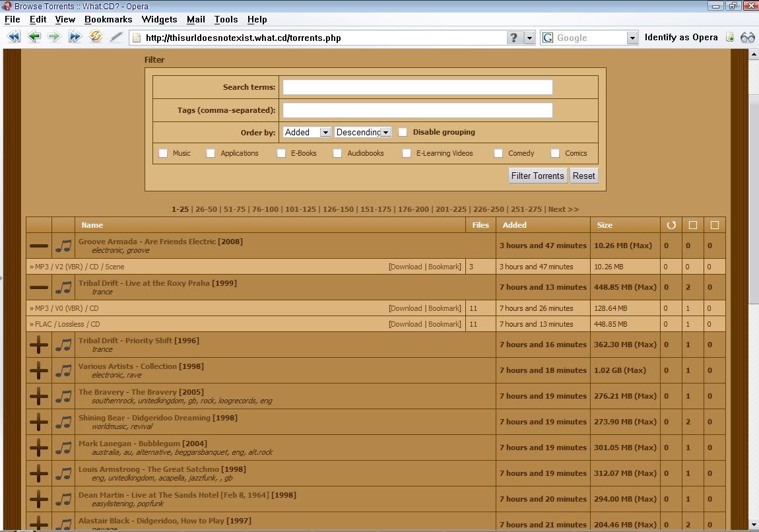The height and width of the screenshot is (532, 759).
Task: Open the Edit menu
Action: click(x=38, y=19)
